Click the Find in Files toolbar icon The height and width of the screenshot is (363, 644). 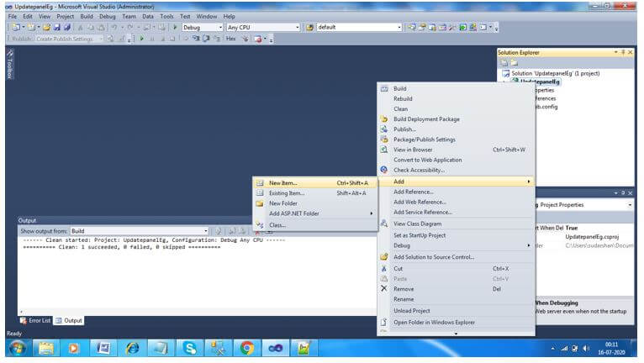(x=309, y=27)
